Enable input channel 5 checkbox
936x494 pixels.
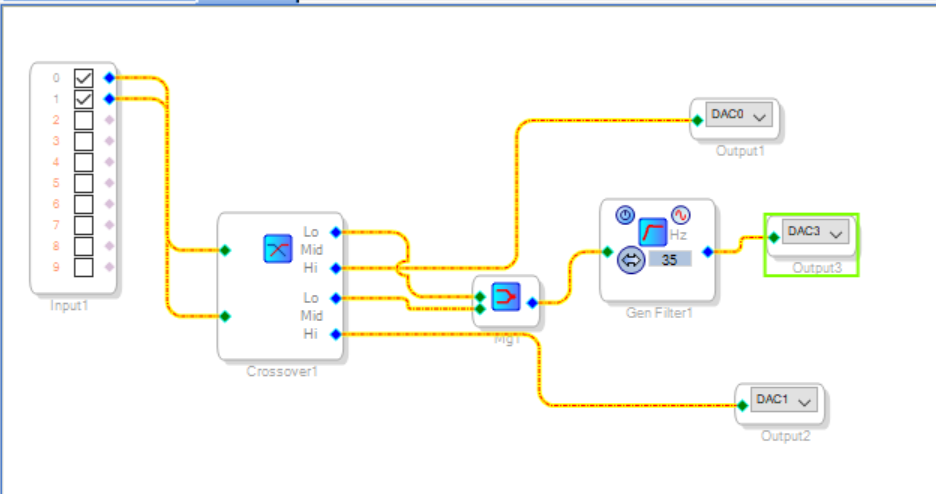(84, 183)
